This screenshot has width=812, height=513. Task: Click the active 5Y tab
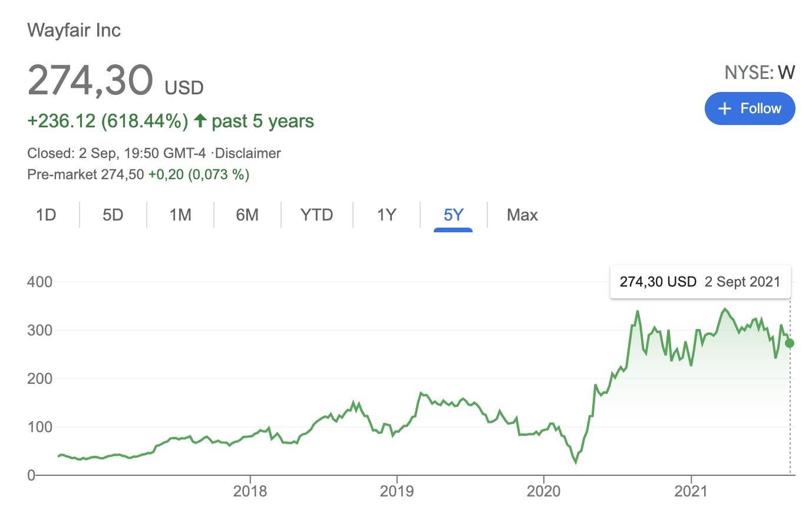click(x=453, y=215)
